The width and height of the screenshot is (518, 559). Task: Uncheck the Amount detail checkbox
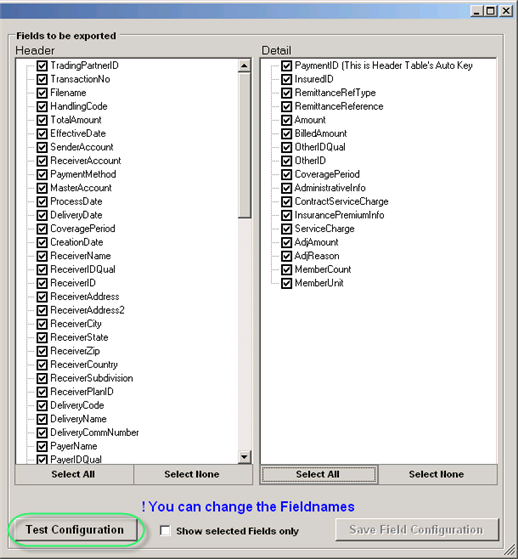point(287,120)
